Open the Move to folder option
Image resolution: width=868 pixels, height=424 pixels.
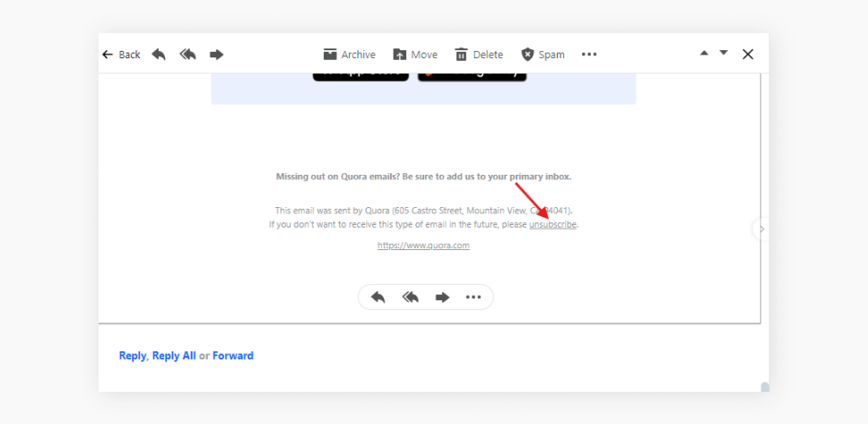click(x=415, y=55)
